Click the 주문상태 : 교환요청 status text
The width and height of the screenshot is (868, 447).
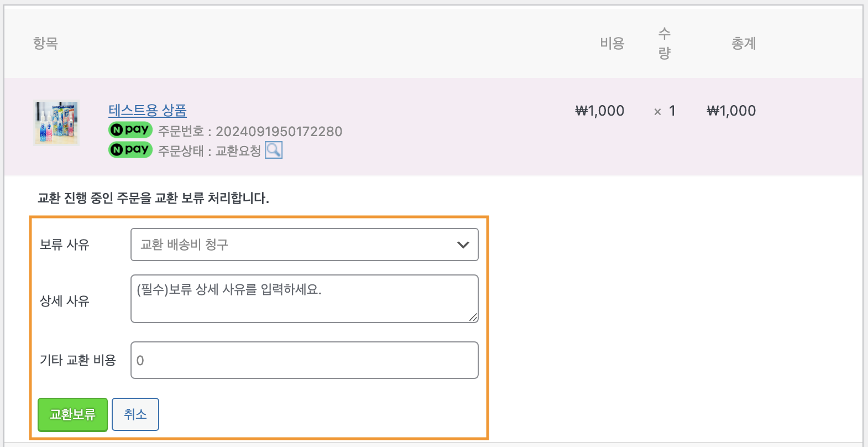(x=210, y=151)
